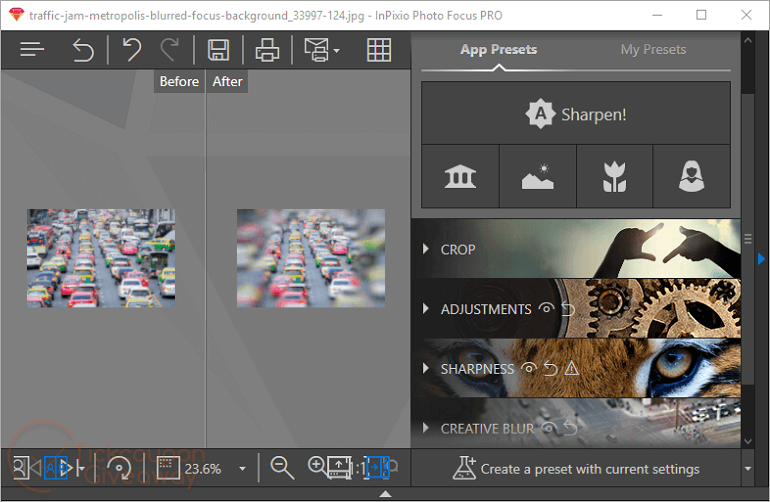This screenshot has height=502, width=770.
Task: Expand the SHARPNESS panel triangle
Action: click(426, 368)
